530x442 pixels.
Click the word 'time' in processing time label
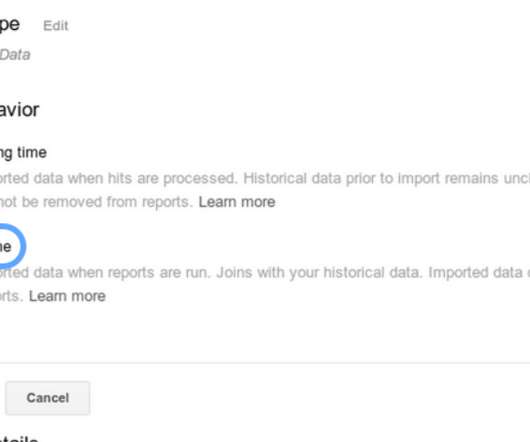(x=32, y=152)
